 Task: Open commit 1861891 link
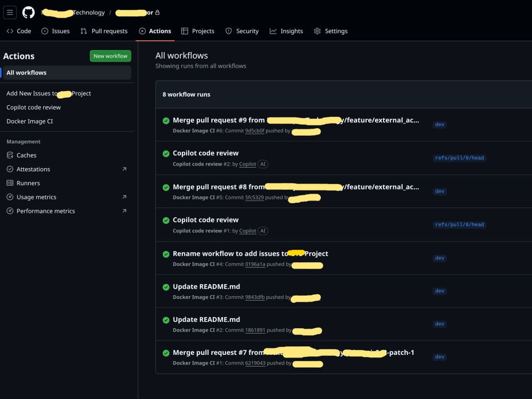click(255, 330)
